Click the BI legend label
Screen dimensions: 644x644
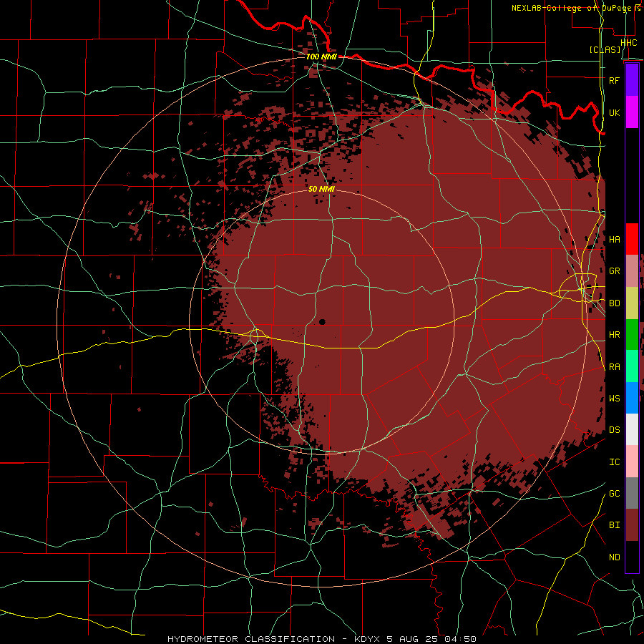tap(614, 525)
